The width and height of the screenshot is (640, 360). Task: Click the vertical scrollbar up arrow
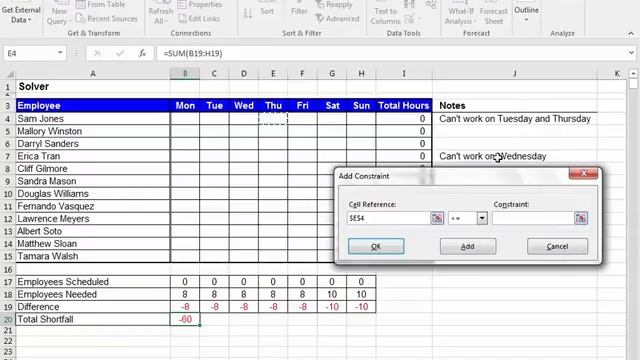tap(633, 73)
